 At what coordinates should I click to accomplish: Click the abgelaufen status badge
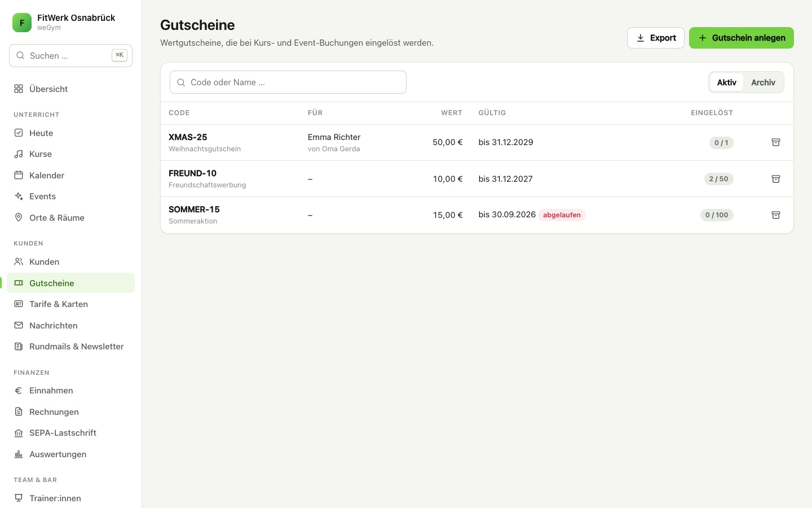coord(562,215)
